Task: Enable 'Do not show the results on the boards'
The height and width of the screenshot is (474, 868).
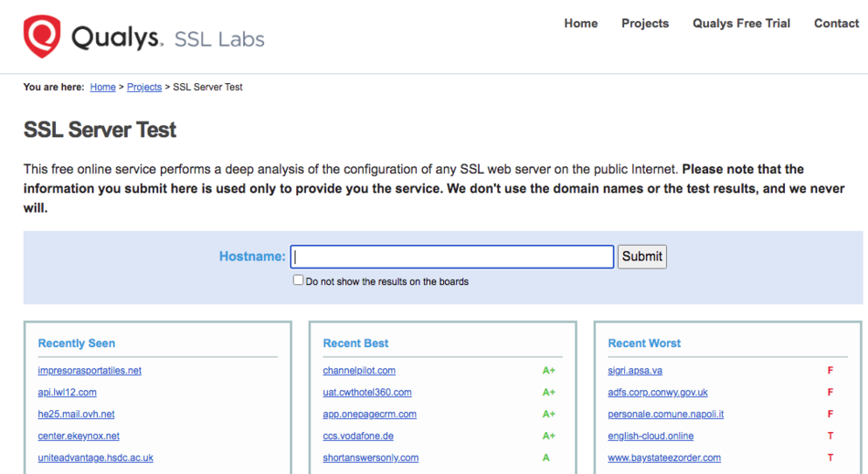Action: click(299, 279)
